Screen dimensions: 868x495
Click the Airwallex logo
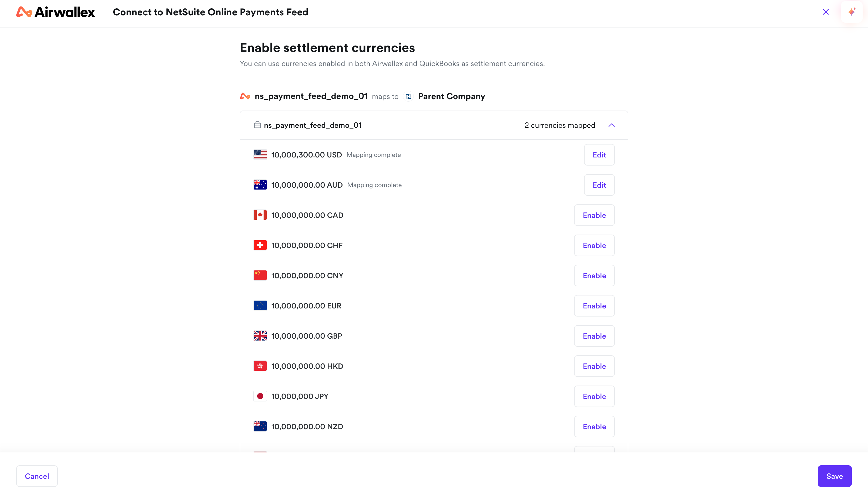point(55,12)
